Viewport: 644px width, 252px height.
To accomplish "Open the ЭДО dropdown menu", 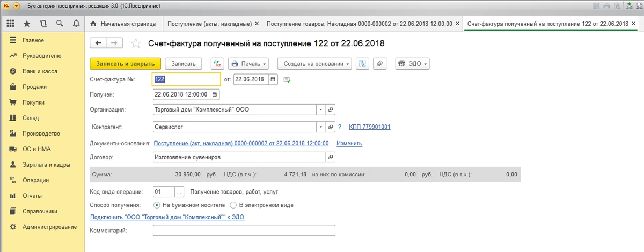I will tap(412, 63).
